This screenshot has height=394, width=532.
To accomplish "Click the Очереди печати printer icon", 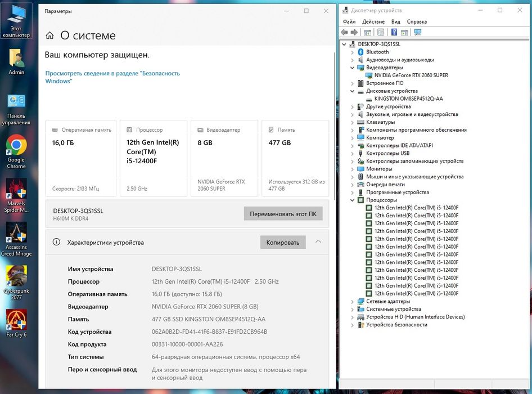I will point(360,185).
